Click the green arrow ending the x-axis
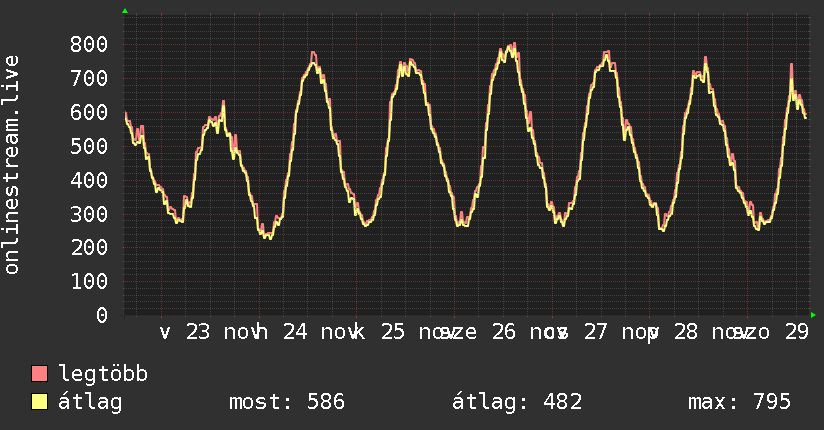824x430 pixels. tap(814, 314)
